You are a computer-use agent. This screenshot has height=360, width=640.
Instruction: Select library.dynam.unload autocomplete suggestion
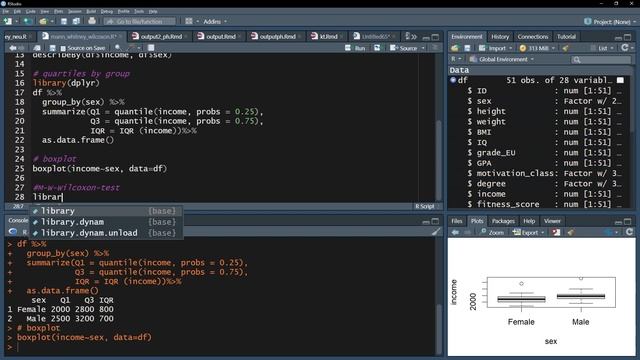106,233
